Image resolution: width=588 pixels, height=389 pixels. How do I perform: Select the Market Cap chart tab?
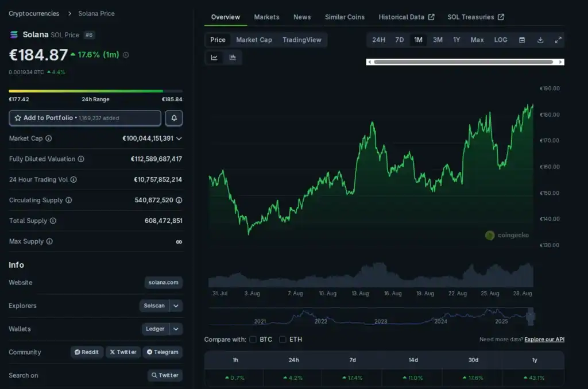254,40
